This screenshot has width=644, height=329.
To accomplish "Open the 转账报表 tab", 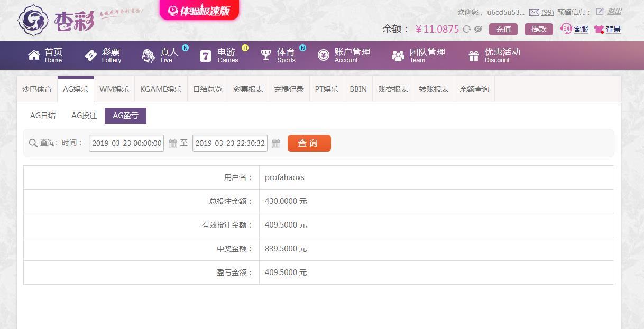I will click(434, 89).
